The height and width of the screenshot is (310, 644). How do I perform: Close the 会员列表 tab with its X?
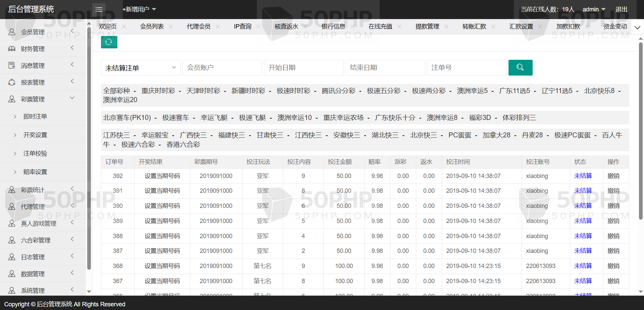tap(171, 27)
